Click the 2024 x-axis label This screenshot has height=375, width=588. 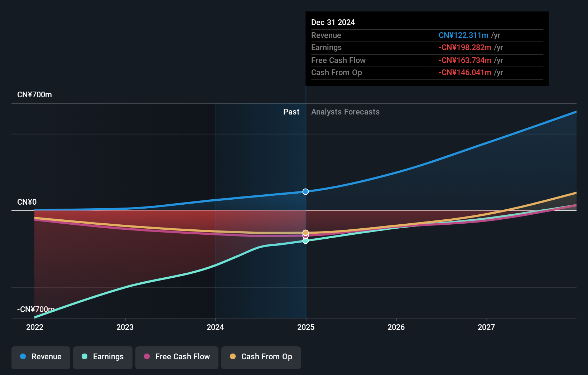[215, 327]
